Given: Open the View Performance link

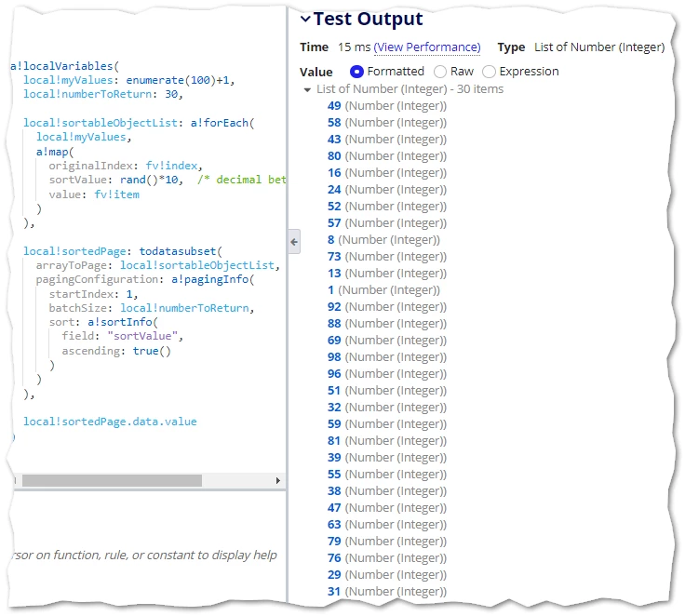Looking at the screenshot, I should 427,47.
